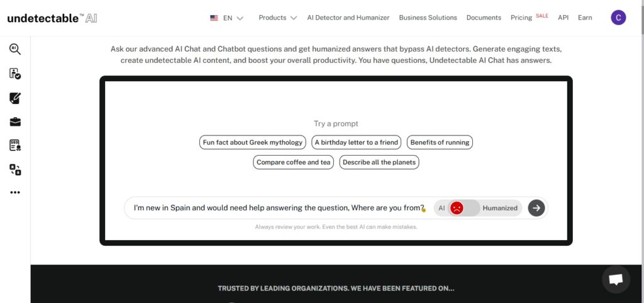Click the translate/paraphrase sidebar icon
The image size is (644, 303).
15,169
